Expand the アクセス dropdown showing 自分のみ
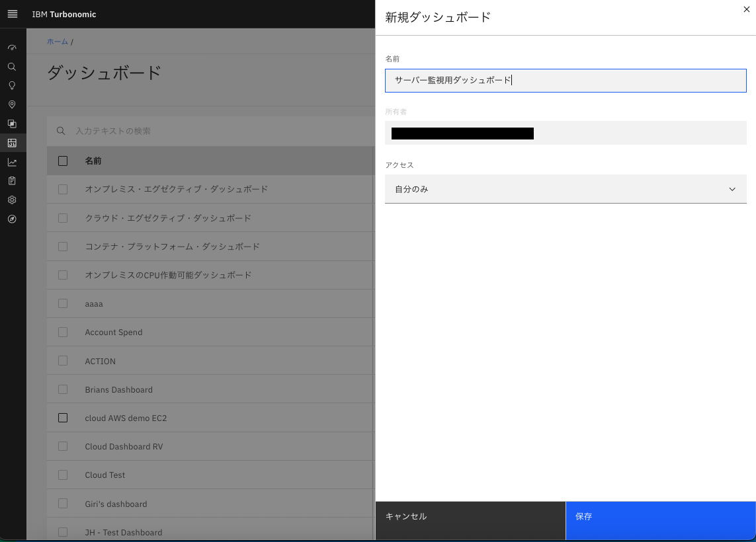 tap(566, 189)
